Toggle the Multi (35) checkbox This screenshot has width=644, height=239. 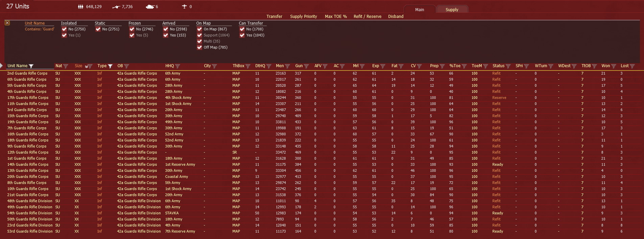coord(199,41)
